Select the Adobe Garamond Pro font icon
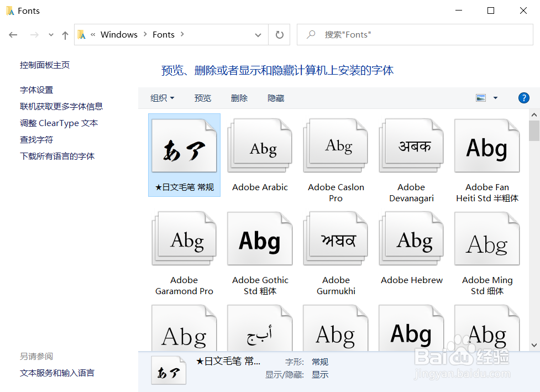The width and height of the screenshot is (540, 392). click(x=184, y=239)
